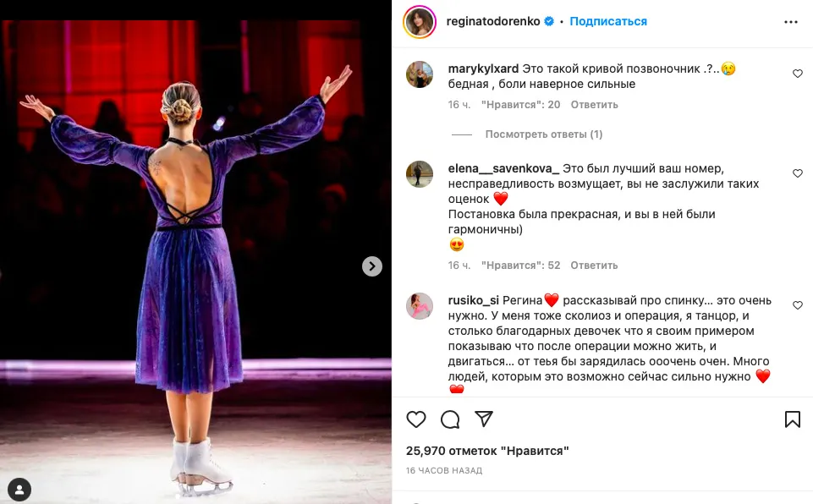Screen dimensions: 813x504
Task: Open rusiko_si's profile avatar
Action: click(420, 306)
